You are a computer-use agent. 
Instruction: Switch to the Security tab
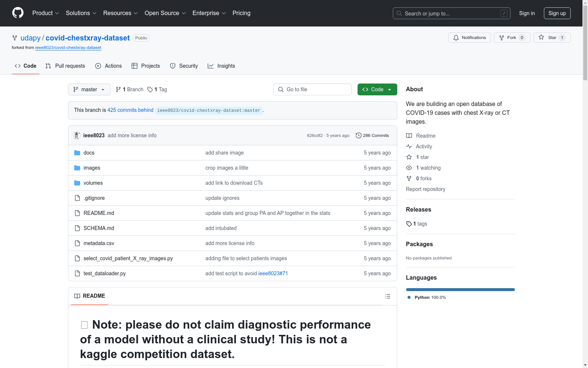(184, 66)
